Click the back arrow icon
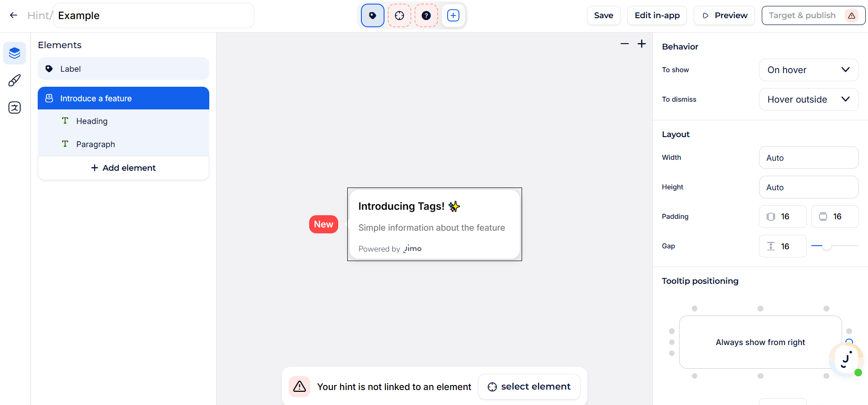Viewport: 868px width, 405px height. coord(14,15)
